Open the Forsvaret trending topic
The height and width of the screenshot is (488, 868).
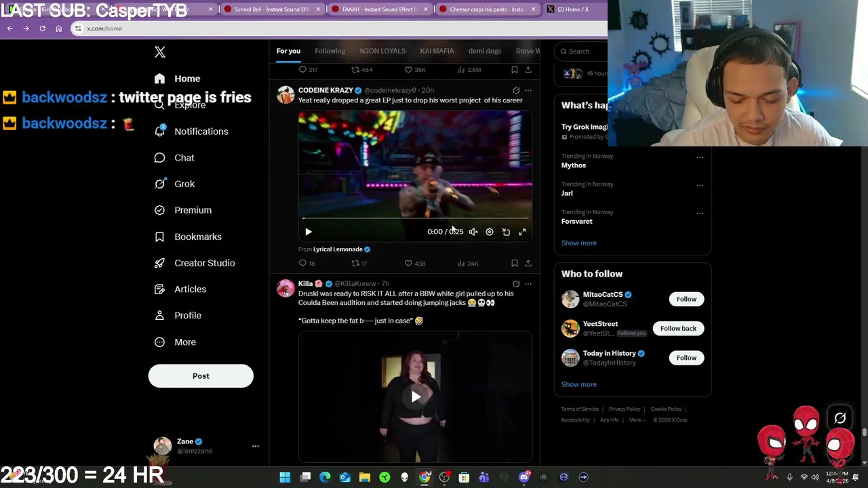(576, 222)
